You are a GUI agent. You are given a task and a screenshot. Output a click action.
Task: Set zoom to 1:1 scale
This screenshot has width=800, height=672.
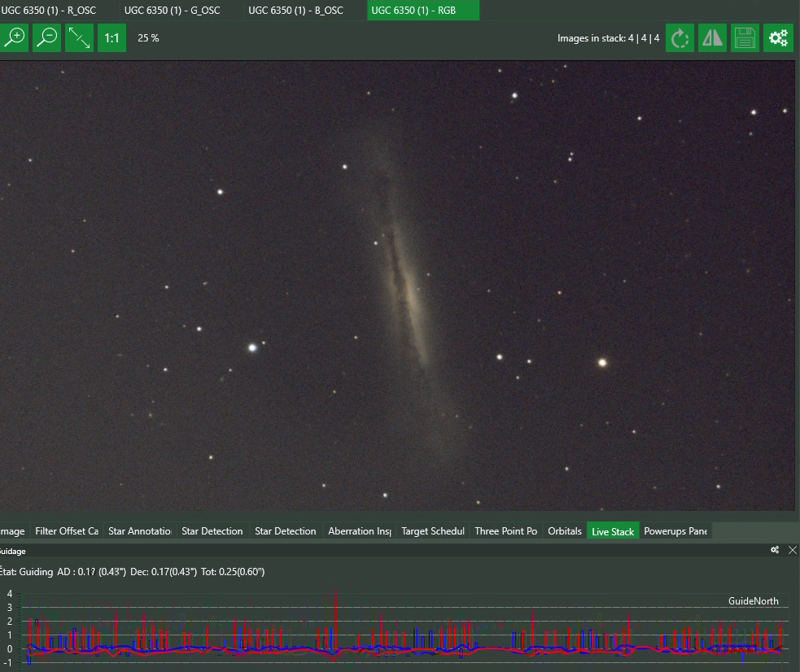[111, 37]
